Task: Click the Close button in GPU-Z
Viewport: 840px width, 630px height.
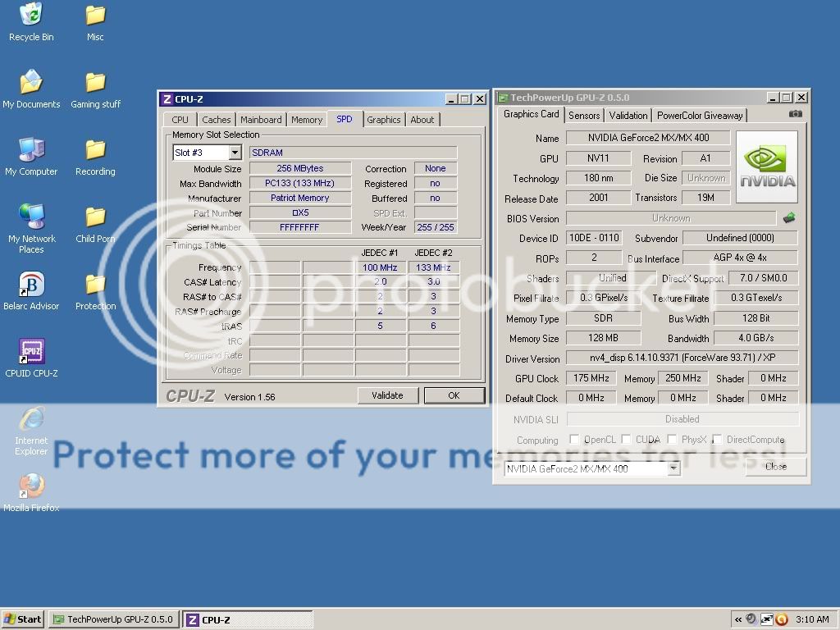Action: click(x=775, y=466)
